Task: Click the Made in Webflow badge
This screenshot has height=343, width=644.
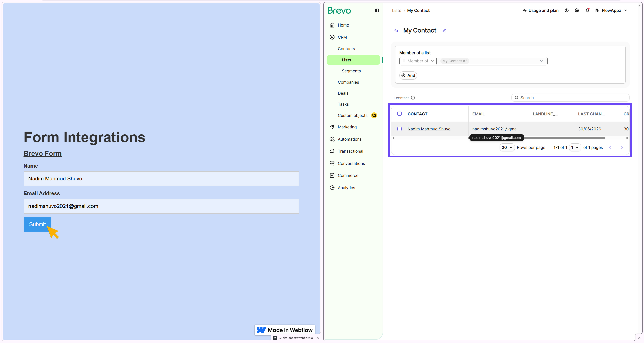Action: click(x=285, y=330)
